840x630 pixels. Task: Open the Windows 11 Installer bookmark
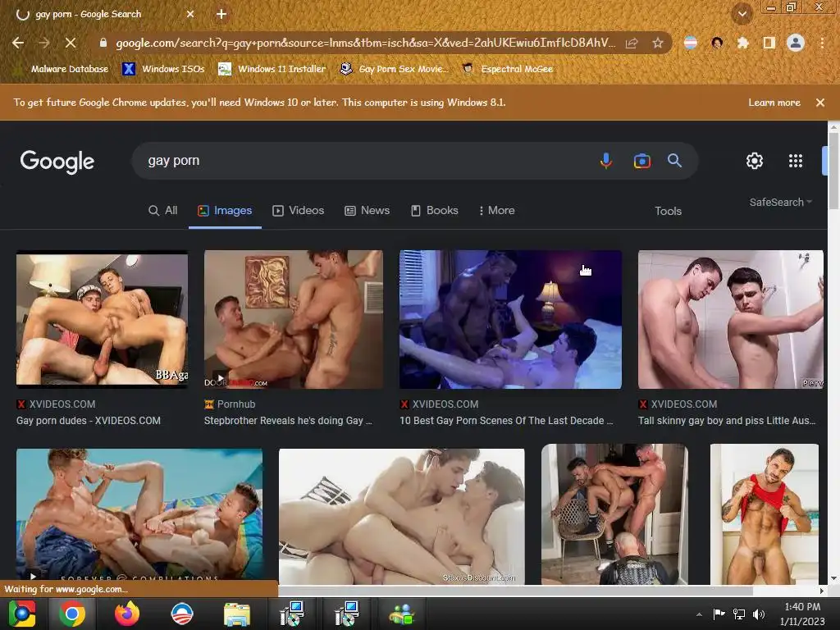272,69
